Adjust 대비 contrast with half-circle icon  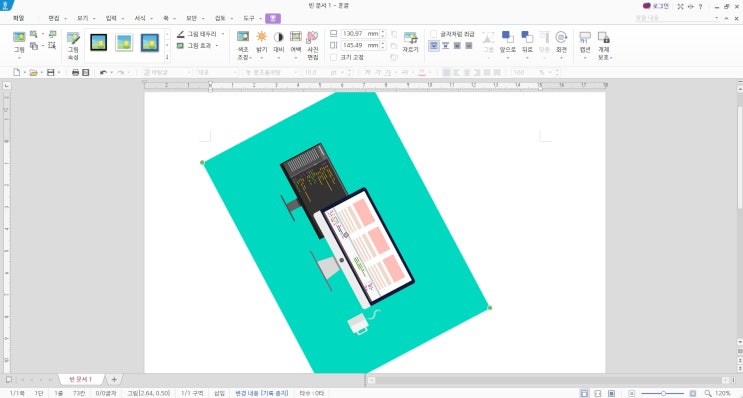(279, 43)
